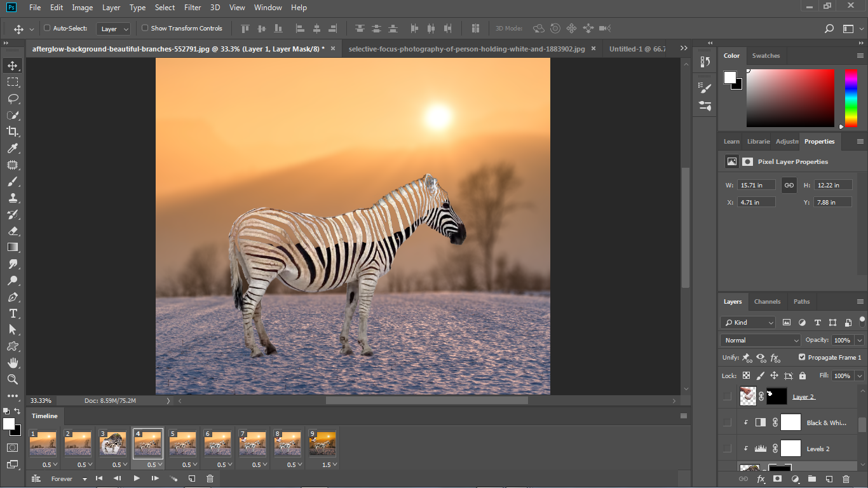This screenshot has width=868, height=488.
Task: Select the Crop tool
Action: click(x=13, y=132)
